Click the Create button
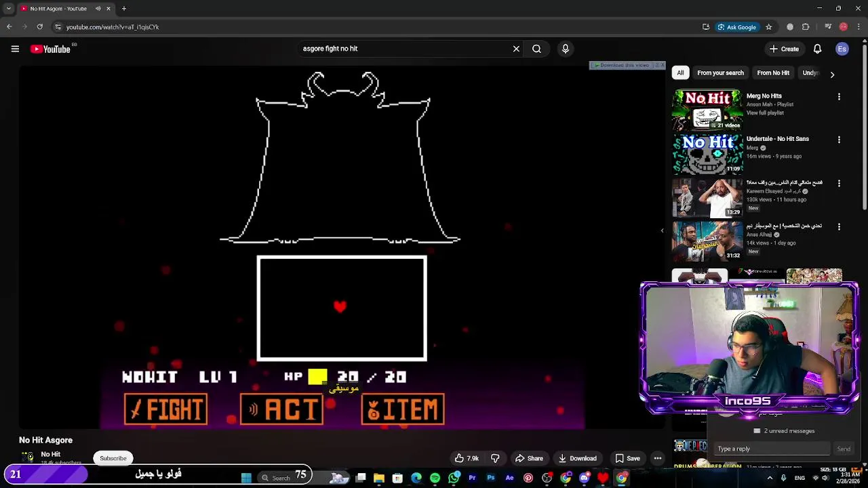The image size is (868, 488). [784, 49]
